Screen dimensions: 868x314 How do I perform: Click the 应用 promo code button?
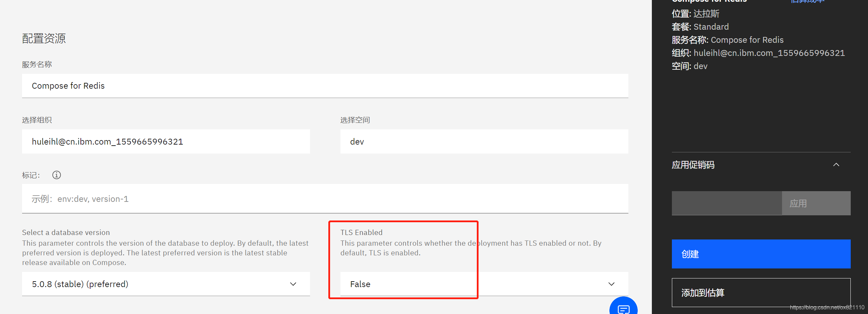(x=816, y=203)
